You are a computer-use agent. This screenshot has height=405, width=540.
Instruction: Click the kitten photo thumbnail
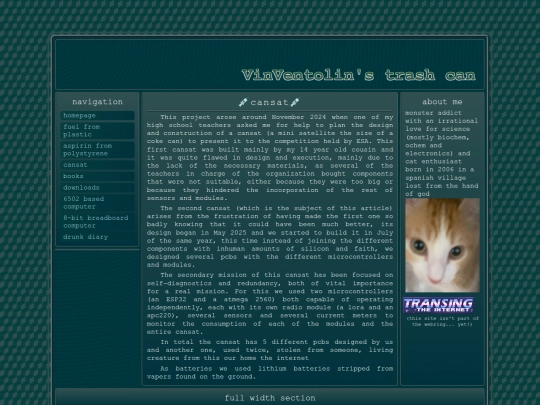pos(442,245)
